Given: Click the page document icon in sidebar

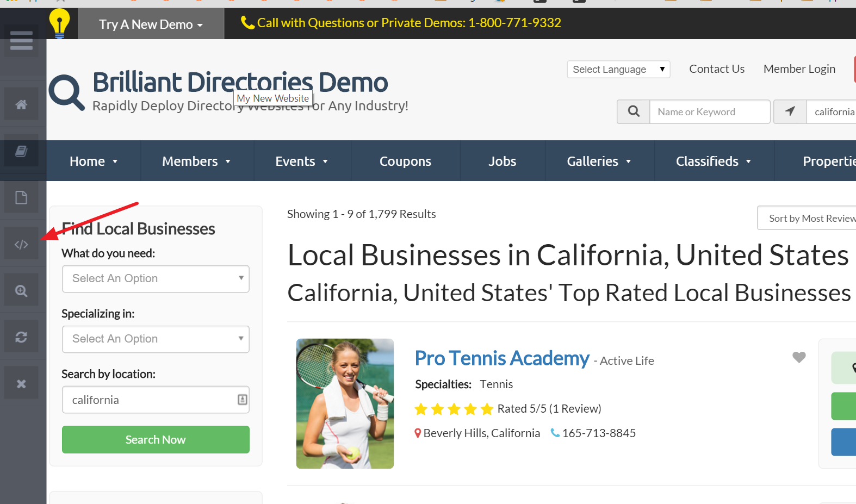Looking at the screenshot, I should tap(21, 197).
